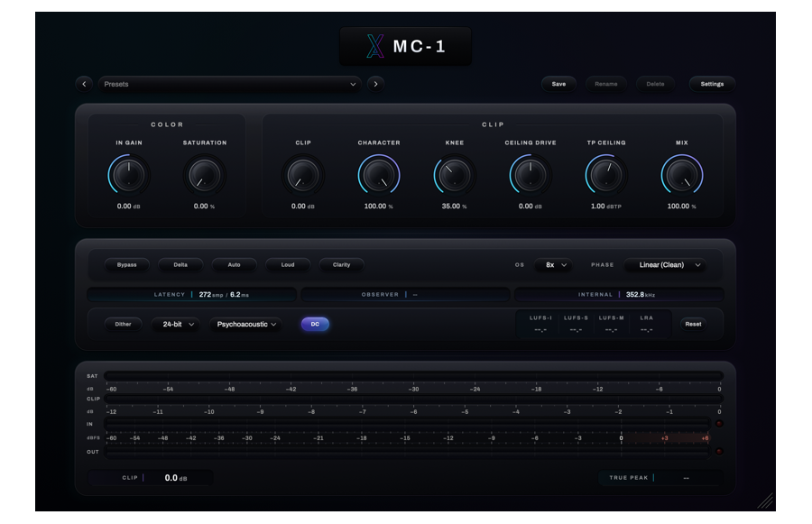Go to the previous preset arrow
This screenshot has height=524, width=812.
(x=84, y=84)
